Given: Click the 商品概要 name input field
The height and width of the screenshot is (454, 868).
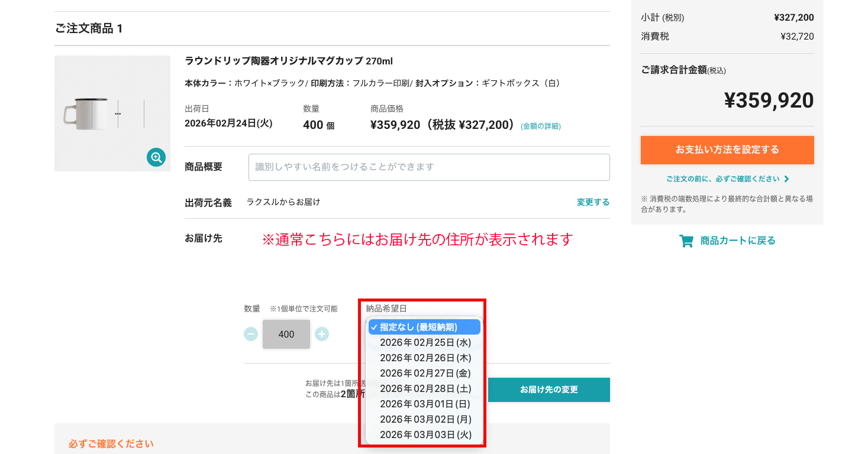Looking at the screenshot, I should coord(429,167).
